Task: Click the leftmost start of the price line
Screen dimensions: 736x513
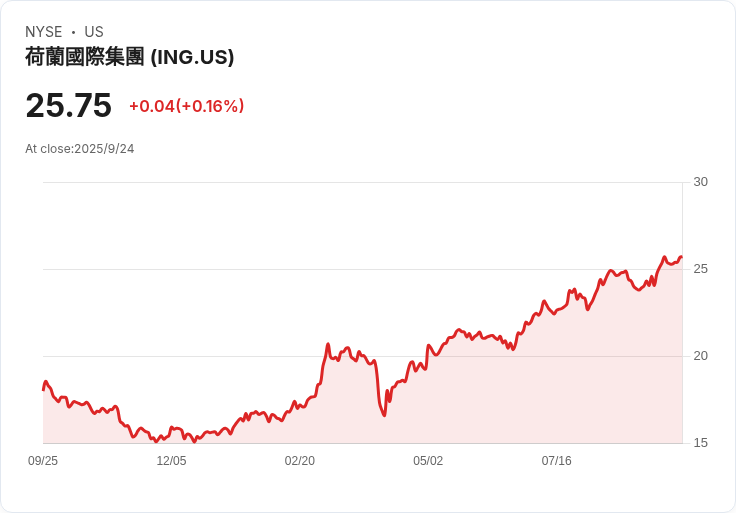Action: point(44,389)
